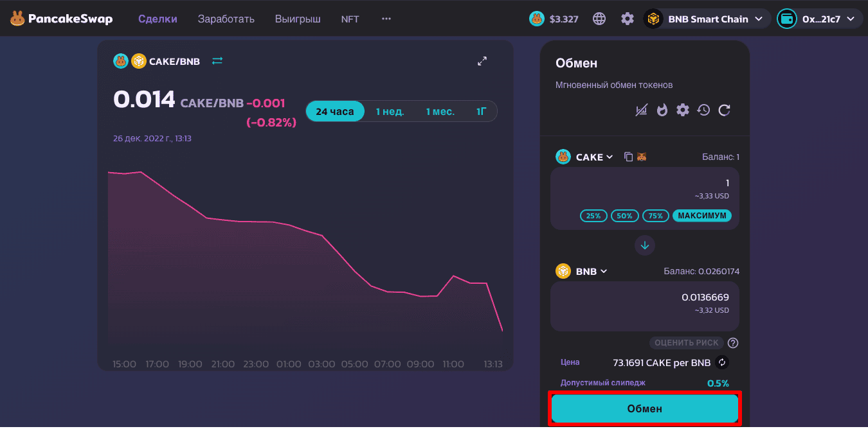Open swap settings gear icon
Image resolution: width=868 pixels, height=429 pixels.
click(x=682, y=110)
